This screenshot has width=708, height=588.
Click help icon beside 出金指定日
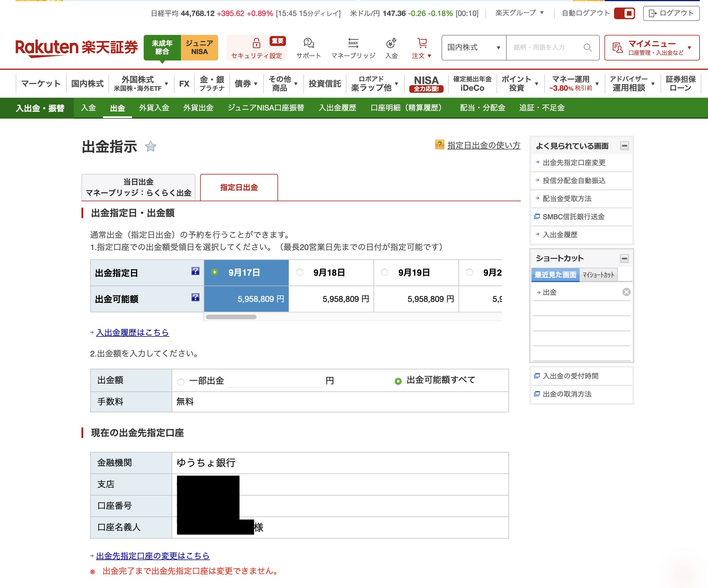[x=195, y=271]
